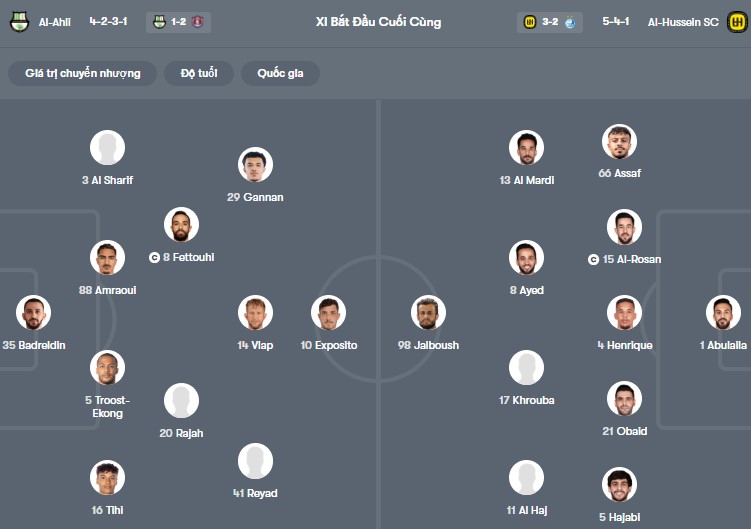Click the Al-Ahli club crest icon
751x529 pixels.
pyautogui.click(x=18, y=22)
